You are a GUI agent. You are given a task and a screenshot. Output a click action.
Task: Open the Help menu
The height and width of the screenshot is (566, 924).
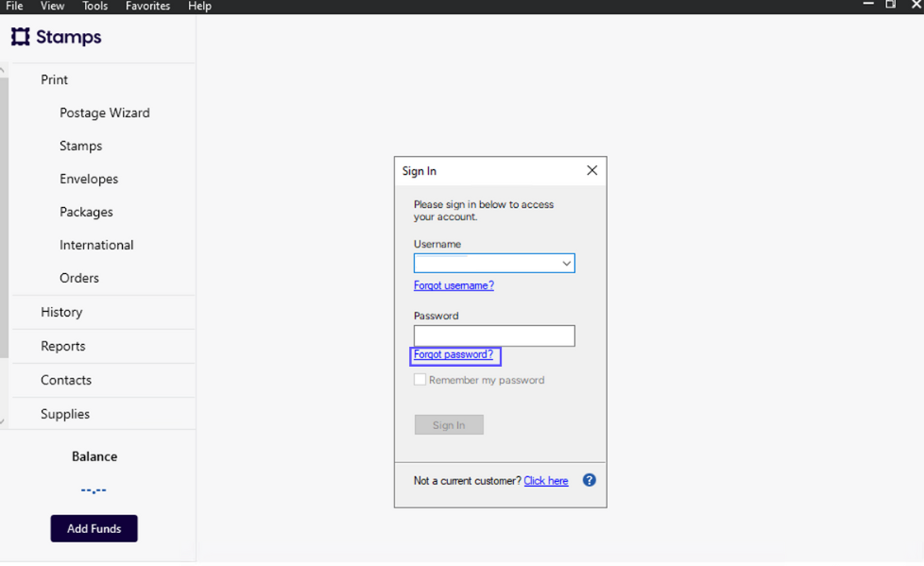pyautogui.click(x=199, y=6)
